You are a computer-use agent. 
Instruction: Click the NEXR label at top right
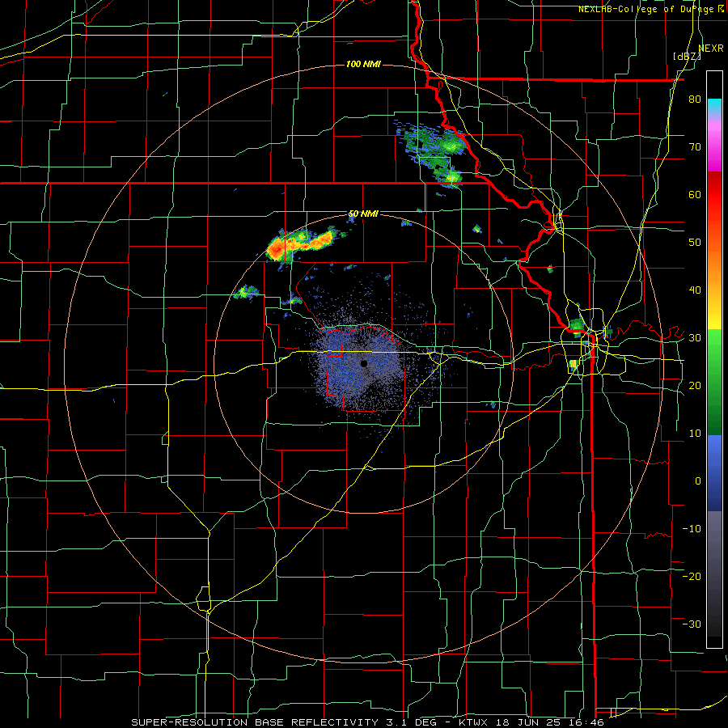tap(711, 48)
